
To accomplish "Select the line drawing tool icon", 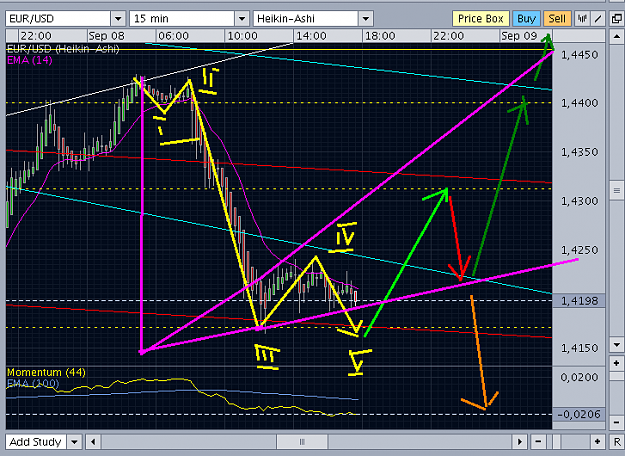I will (x=598, y=19).
